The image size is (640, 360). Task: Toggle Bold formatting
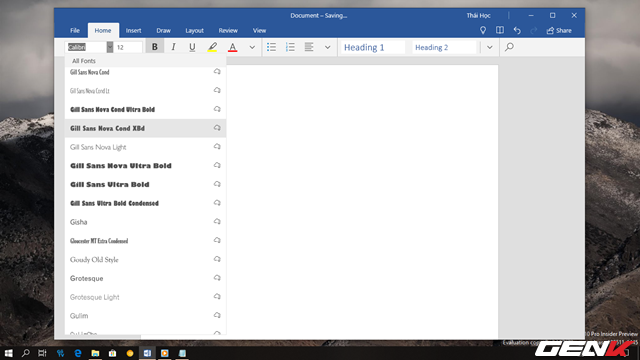point(155,47)
